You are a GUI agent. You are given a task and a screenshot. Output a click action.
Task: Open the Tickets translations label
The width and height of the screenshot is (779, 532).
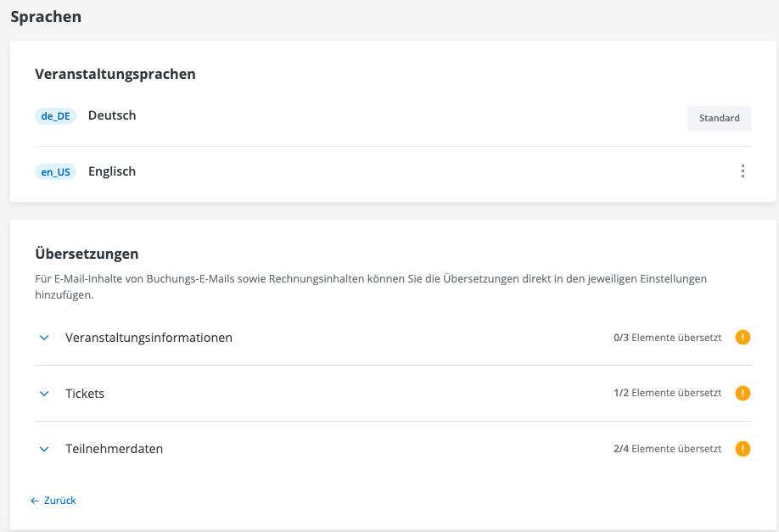(85, 394)
